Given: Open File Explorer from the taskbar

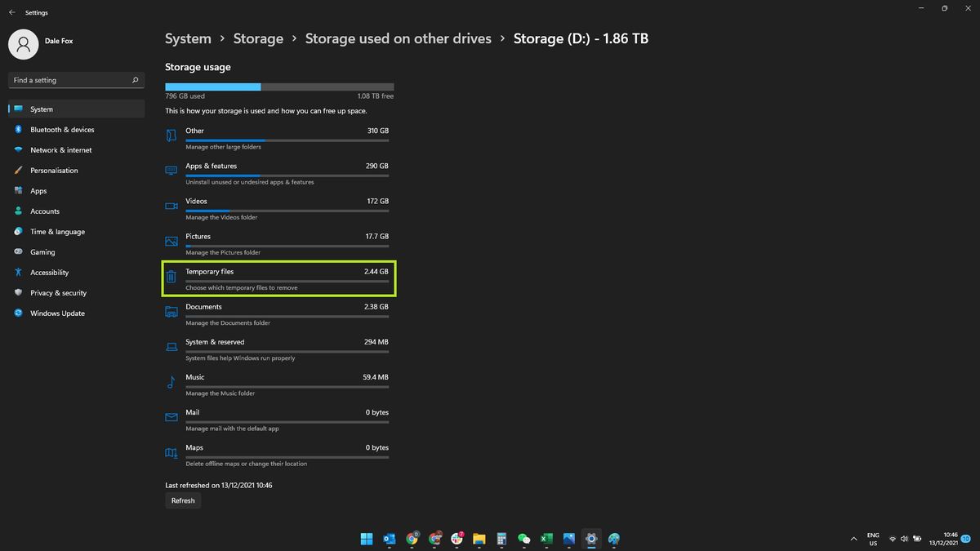Looking at the screenshot, I should (479, 539).
